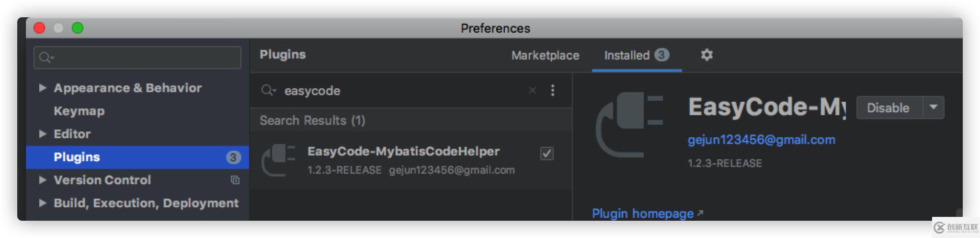Expand Build, Execution, Deployment section
The width and height of the screenshot is (980, 238).
43,203
